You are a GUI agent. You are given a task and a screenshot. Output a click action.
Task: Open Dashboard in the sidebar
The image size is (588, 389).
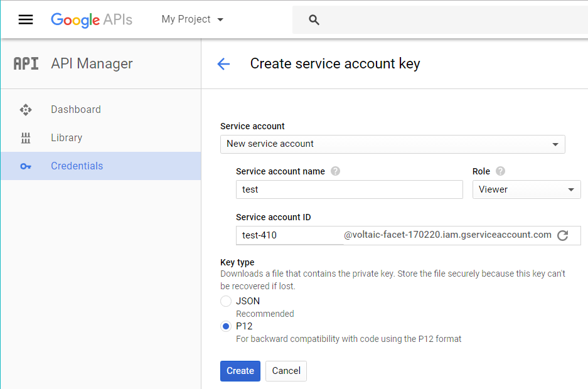click(x=76, y=110)
